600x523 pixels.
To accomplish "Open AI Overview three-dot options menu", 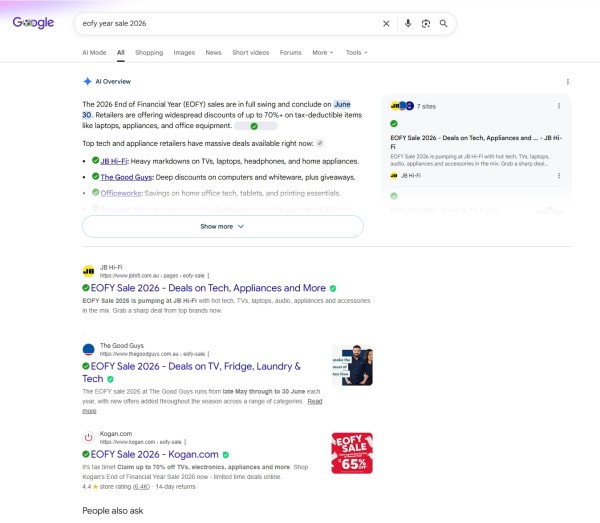I will (567, 81).
